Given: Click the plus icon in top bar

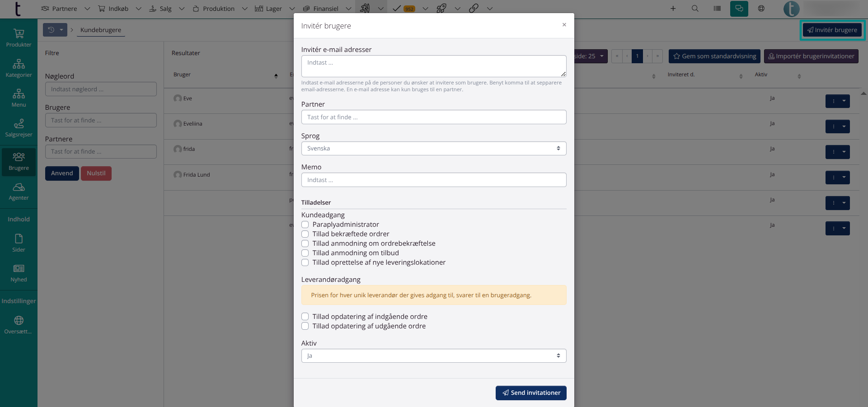Looking at the screenshot, I should (673, 9).
